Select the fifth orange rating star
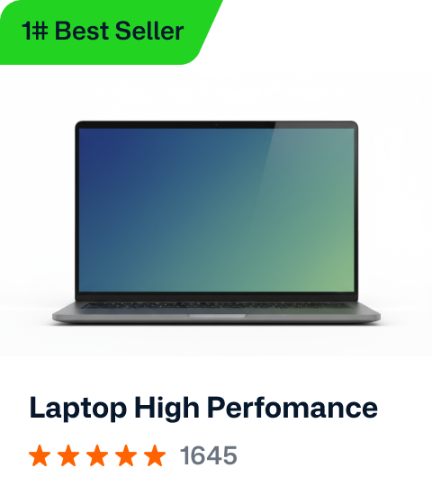 coord(155,455)
